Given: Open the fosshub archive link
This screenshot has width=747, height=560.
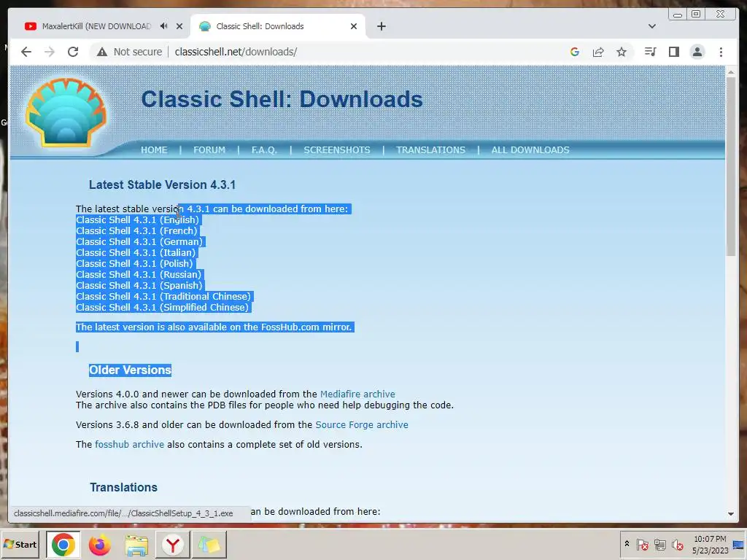Looking at the screenshot, I should [x=129, y=444].
